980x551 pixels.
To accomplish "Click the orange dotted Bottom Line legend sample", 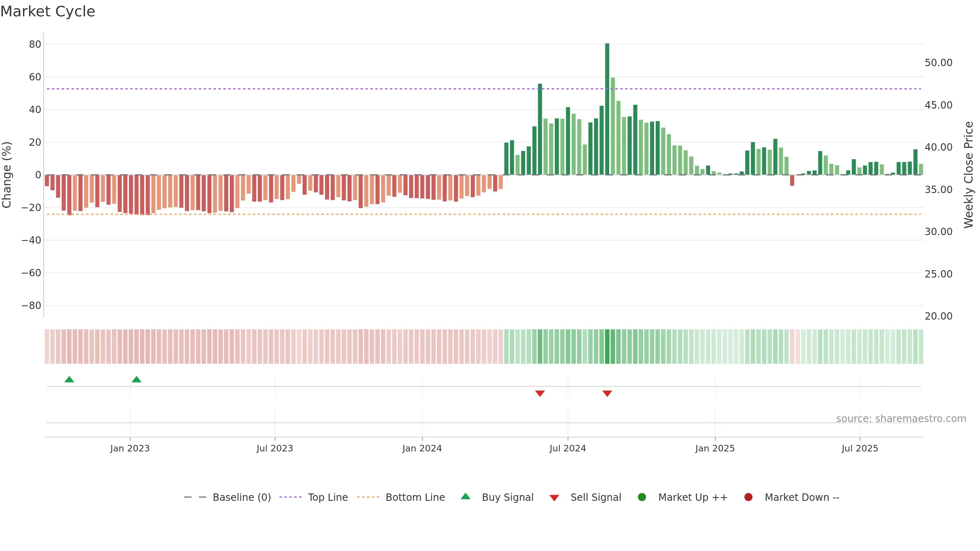I will tap(368, 497).
